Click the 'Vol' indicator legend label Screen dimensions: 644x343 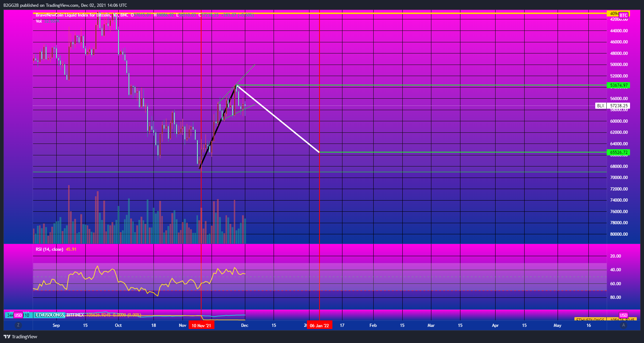coord(39,21)
